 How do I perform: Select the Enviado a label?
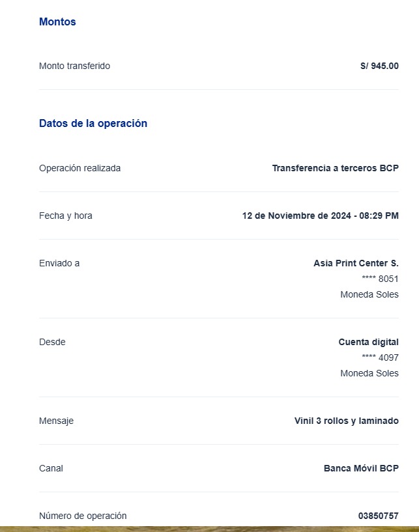[x=59, y=263]
